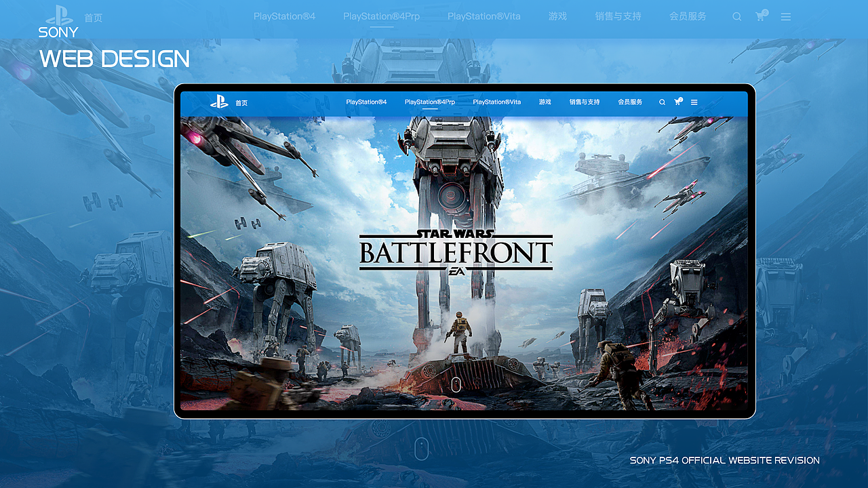Open 游戏 menu in framed mockup navbar
The image size is (868, 488).
545,102
